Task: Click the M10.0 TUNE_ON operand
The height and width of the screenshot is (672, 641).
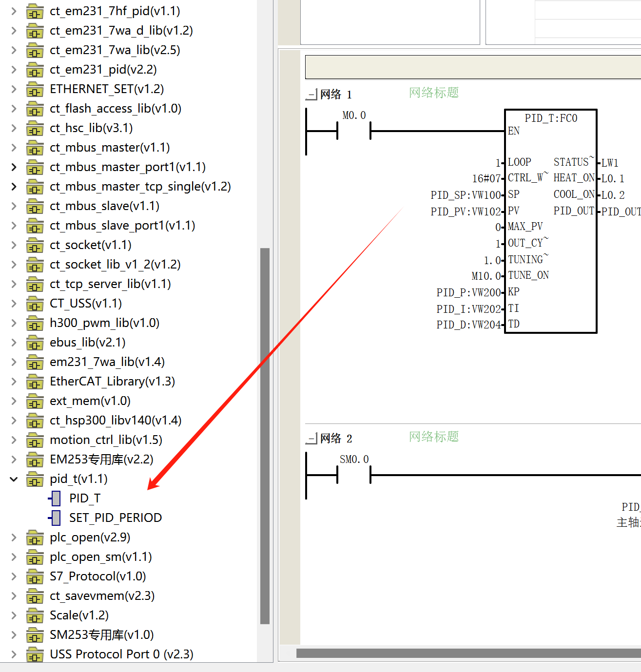Action: [x=486, y=276]
